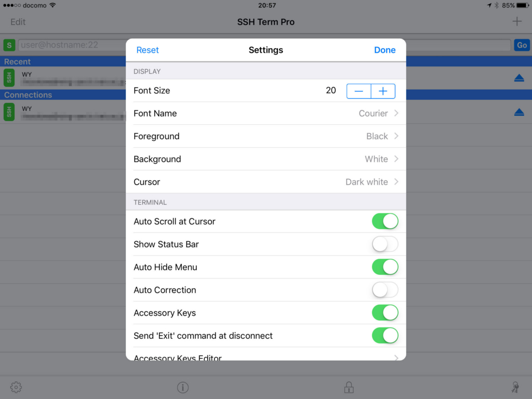Screen dimensions: 532x399
Task: Open Cursor color setting
Action: click(266, 182)
